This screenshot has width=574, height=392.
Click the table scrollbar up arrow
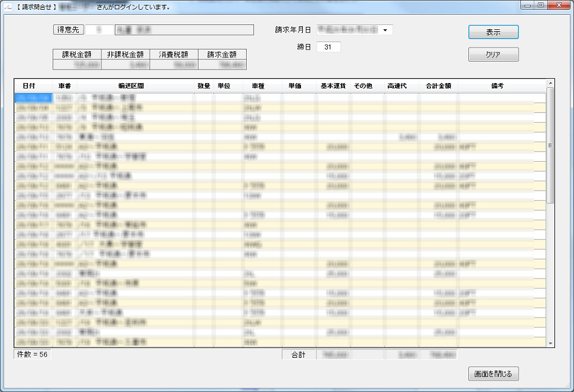(550, 84)
